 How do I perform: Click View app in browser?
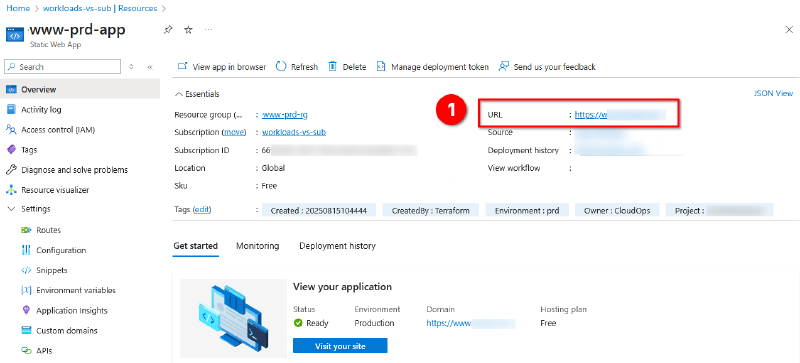click(221, 67)
